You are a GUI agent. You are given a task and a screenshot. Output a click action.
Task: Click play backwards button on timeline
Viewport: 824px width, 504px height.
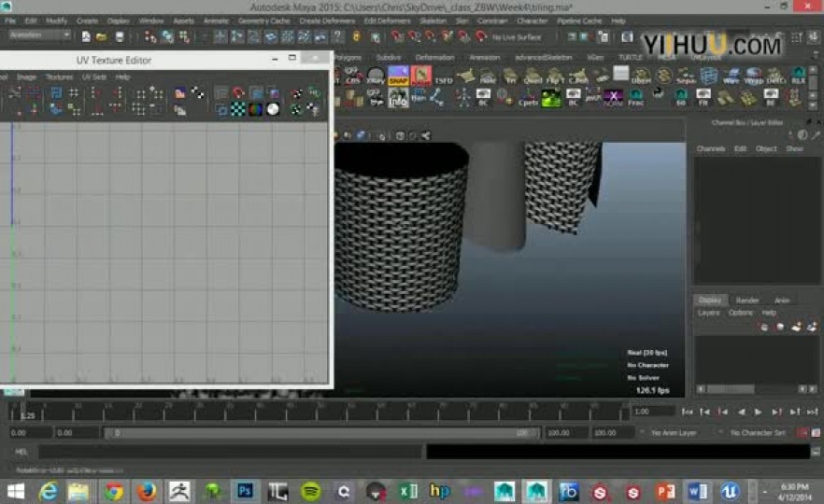point(741,413)
